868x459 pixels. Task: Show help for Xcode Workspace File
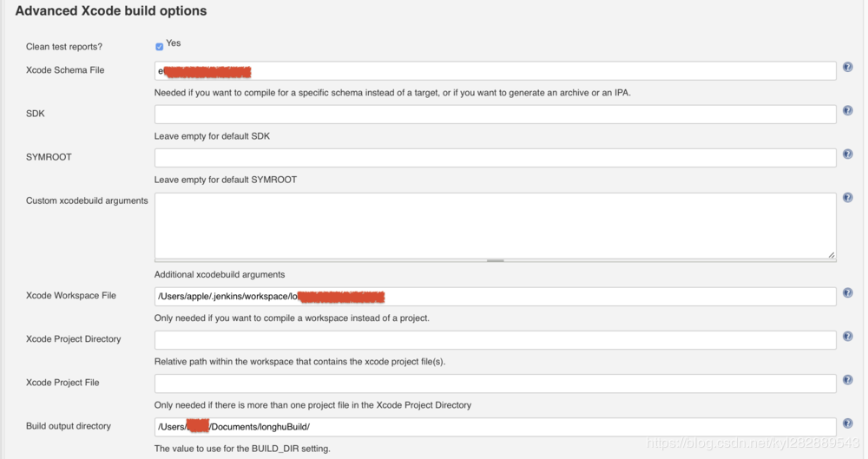coord(847,293)
